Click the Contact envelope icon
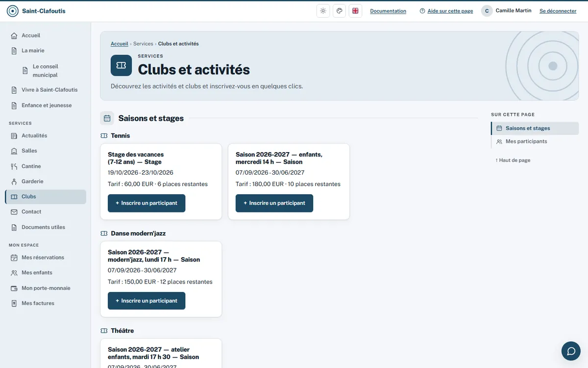Viewport: 588px width, 368px height. (14, 212)
